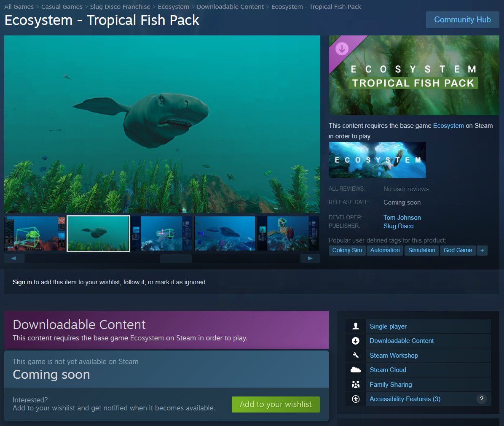Click the Steam Workshop wrench icon

pyautogui.click(x=356, y=355)
